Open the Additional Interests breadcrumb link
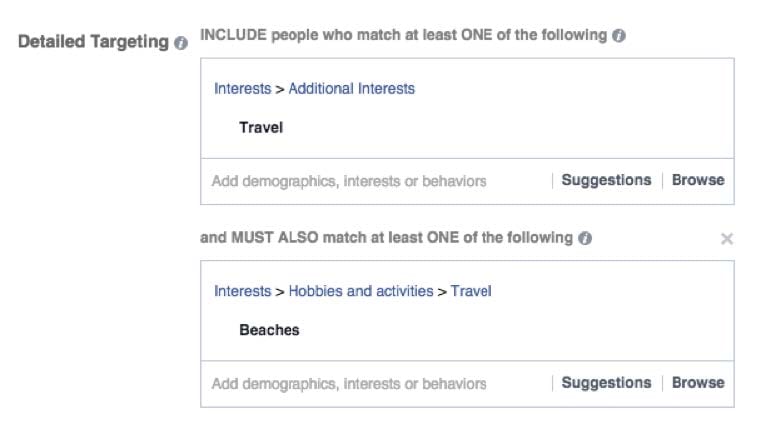776x424 pixels. [x=351, y=89]
